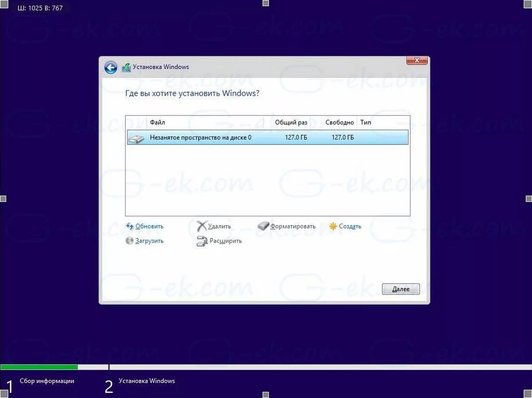This screenshot has width=532, height=398.
Task: Click the star icon beside Создать
Action: pyautogui.click(x=333, y=226)
